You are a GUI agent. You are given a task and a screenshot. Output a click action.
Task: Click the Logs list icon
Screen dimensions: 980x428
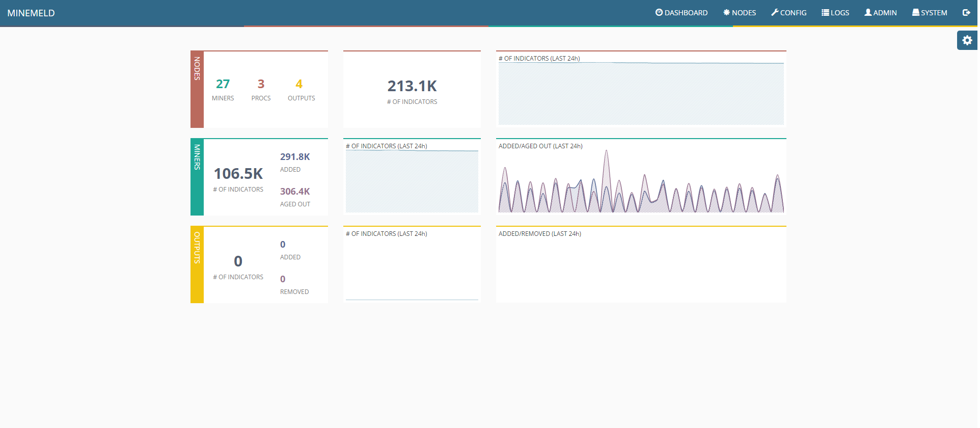click(x=825, y=13)
